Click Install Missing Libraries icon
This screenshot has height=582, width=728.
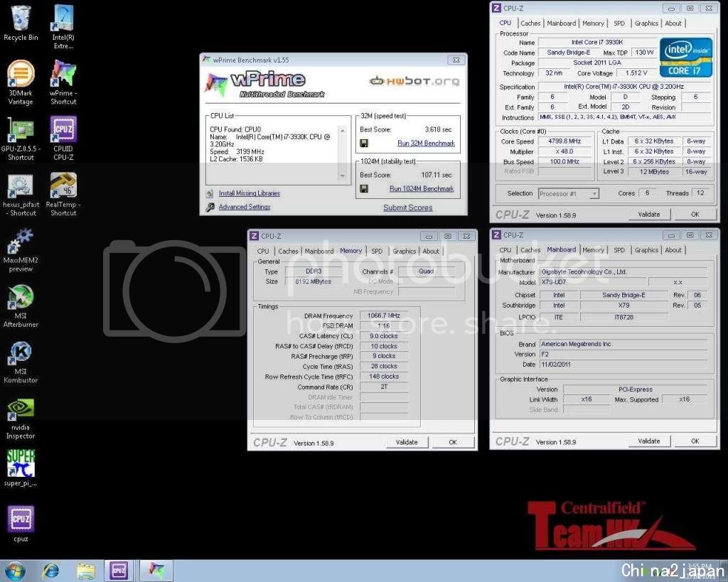210,193
